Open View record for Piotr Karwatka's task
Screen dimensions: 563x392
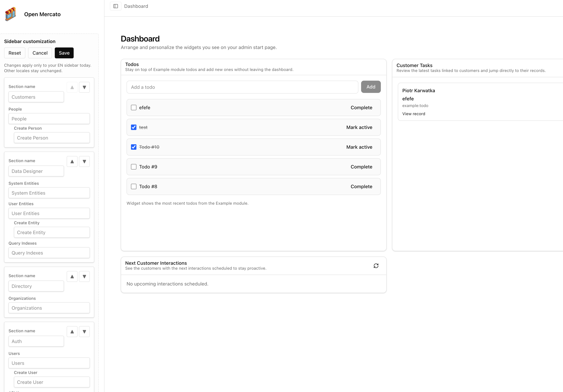414,114
